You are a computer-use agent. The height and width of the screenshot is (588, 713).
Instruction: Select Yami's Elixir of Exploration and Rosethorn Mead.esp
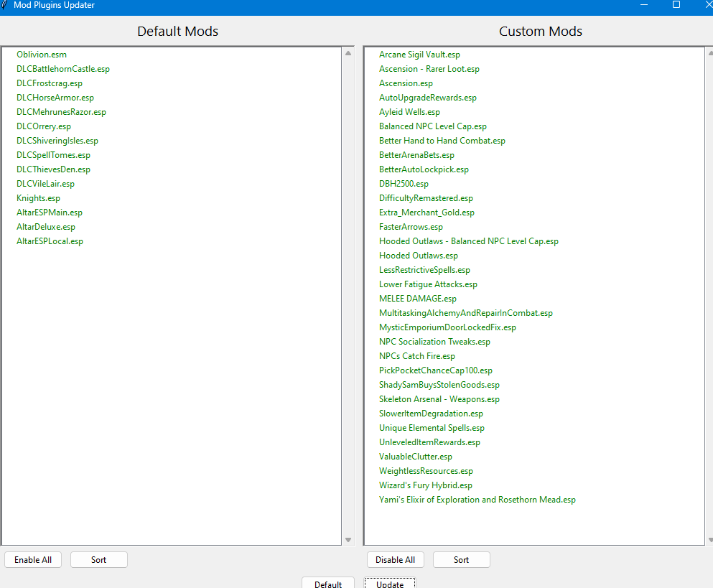pyautogui.click(x=477, y=500)
